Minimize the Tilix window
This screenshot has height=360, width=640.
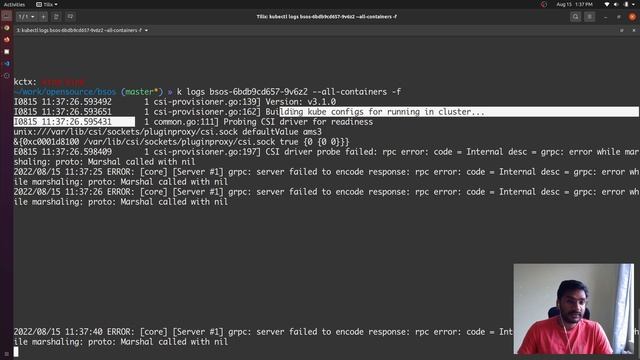tap(605, 17)
